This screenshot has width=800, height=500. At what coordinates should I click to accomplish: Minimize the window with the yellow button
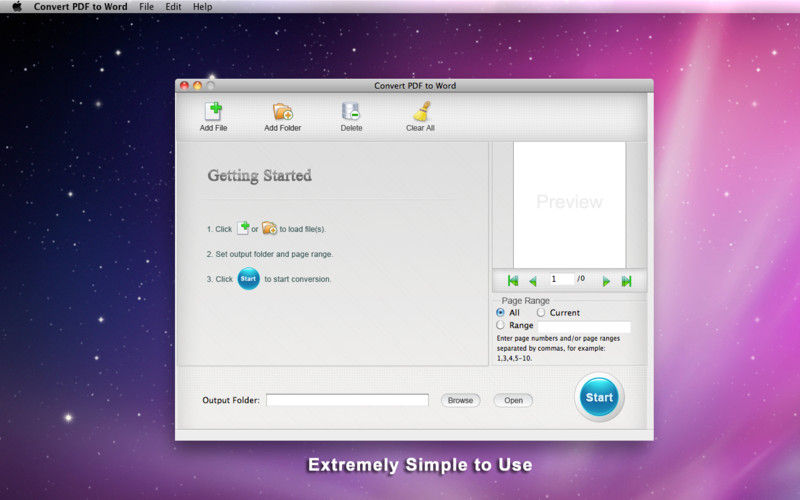pyautogui.click(x=197, y=86)
